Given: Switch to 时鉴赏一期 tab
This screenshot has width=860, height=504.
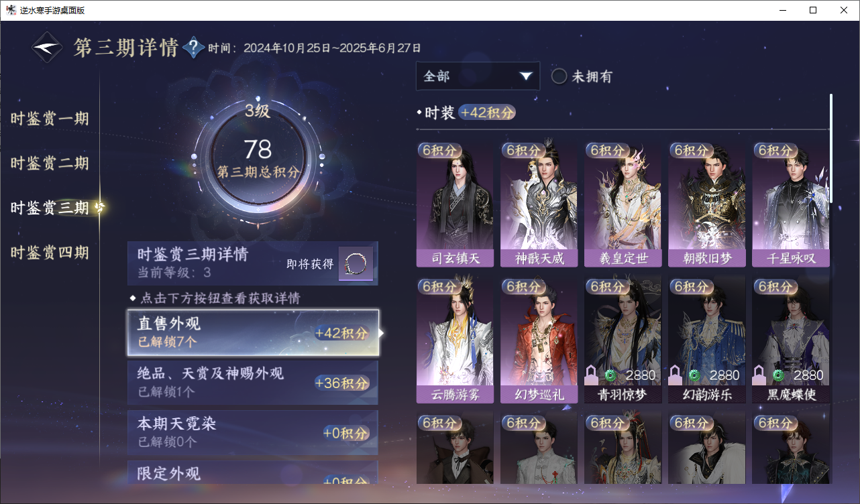Looking at the screenshot, I should point(50,119).
